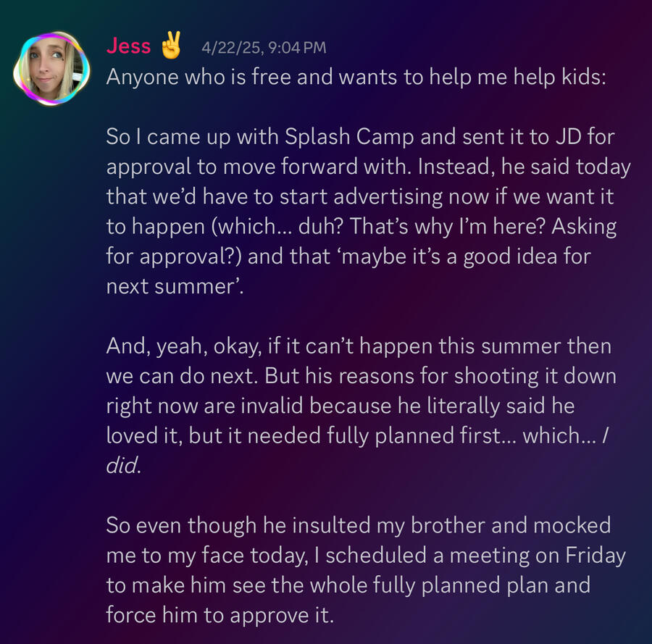Click the 4/22/25, 9:04 PM message timestamp

[264, 48]
